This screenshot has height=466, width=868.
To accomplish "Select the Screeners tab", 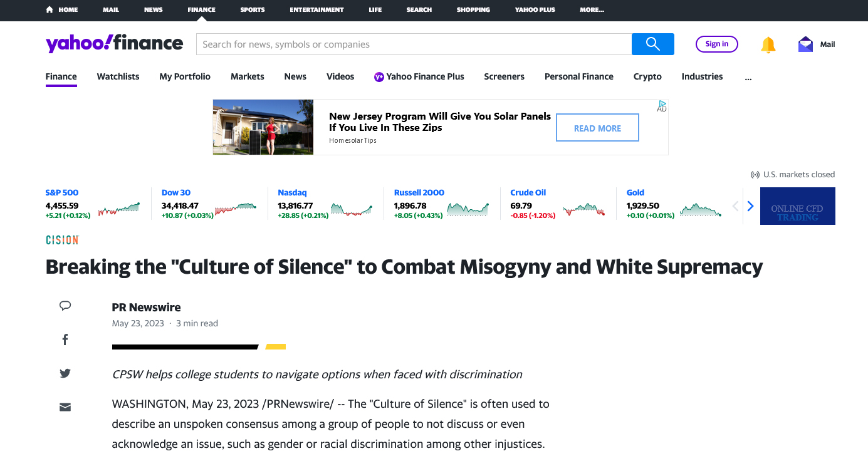I will (x=504, y=76).
